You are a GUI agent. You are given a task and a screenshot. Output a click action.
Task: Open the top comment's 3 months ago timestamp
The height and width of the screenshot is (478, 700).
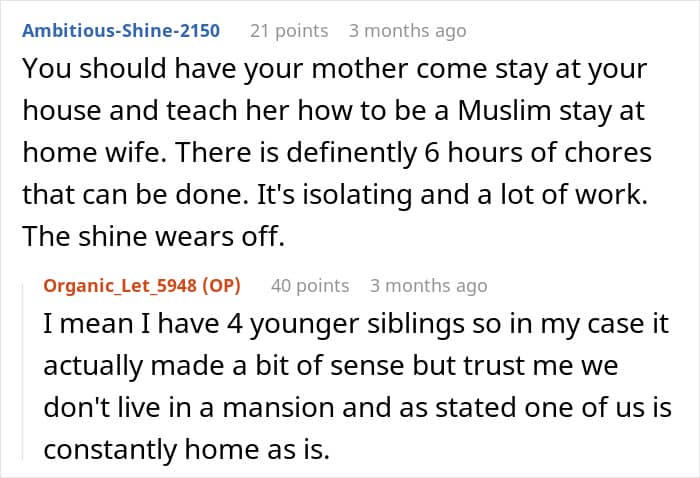(x=407, y=31)
